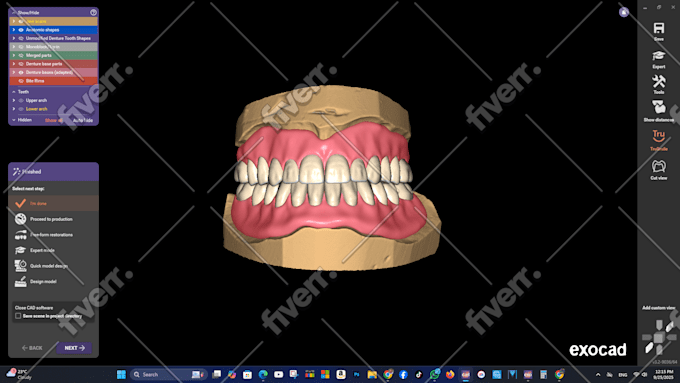Activate the Show distances tool
Image resolution: width=680 pixels, height=383 pixels.
[x=658, y=107]
